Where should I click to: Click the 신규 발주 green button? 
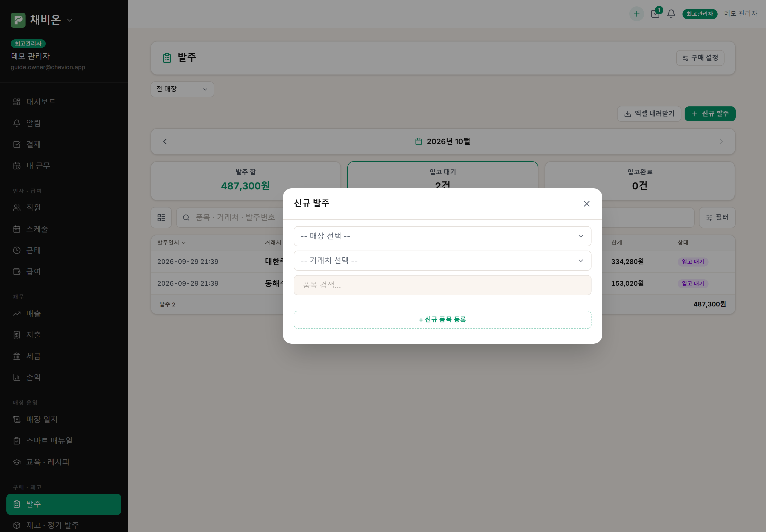(x=710, y=114)
